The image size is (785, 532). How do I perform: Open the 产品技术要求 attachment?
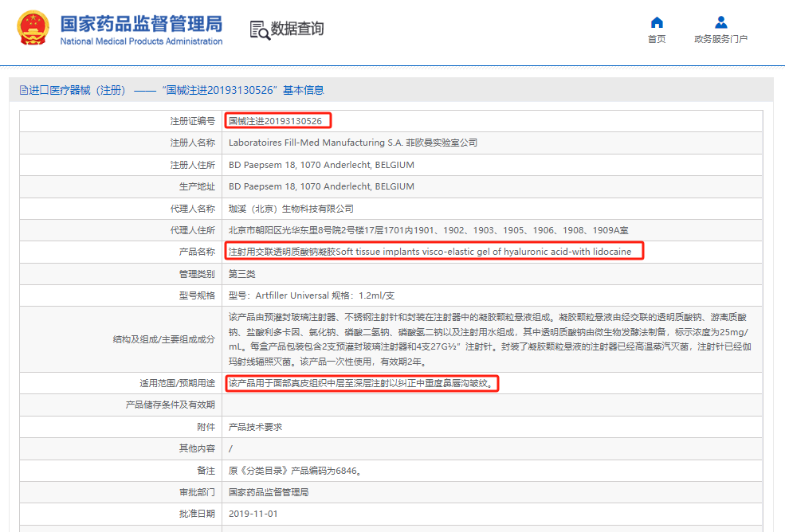[x=256, y=427]
